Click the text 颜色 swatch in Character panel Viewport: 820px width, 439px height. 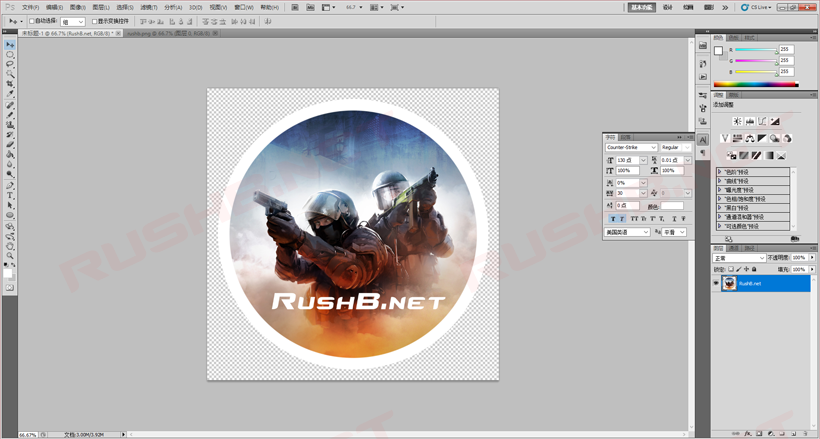coord(672,206)
